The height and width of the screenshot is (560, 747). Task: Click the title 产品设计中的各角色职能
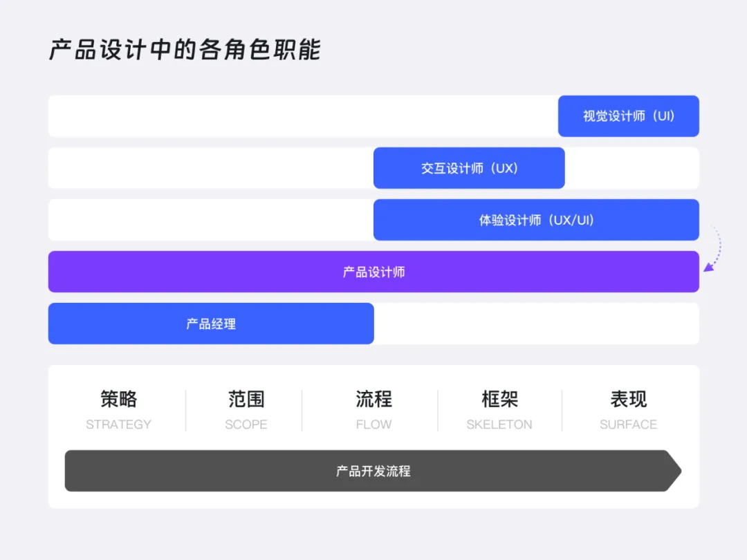[x=184, y=50]
